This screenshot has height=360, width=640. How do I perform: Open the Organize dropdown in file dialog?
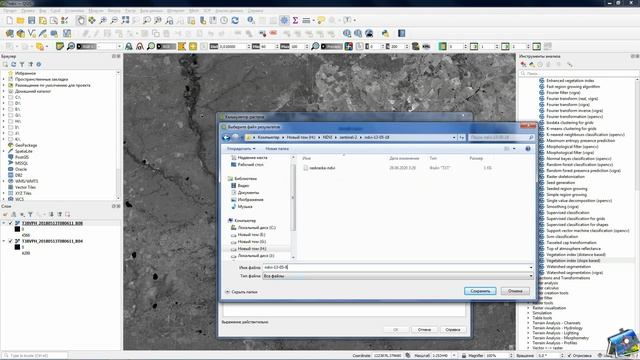pyautogui.click(x=241, y=149)
